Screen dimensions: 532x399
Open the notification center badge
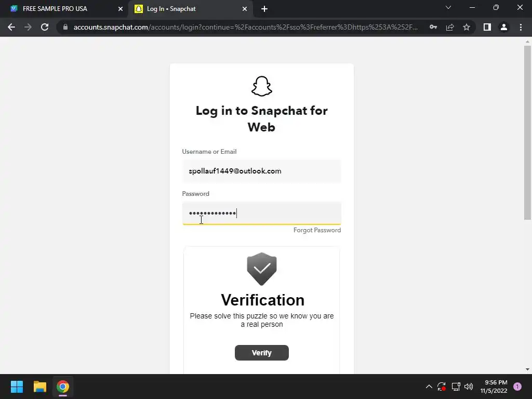point(517,387)
